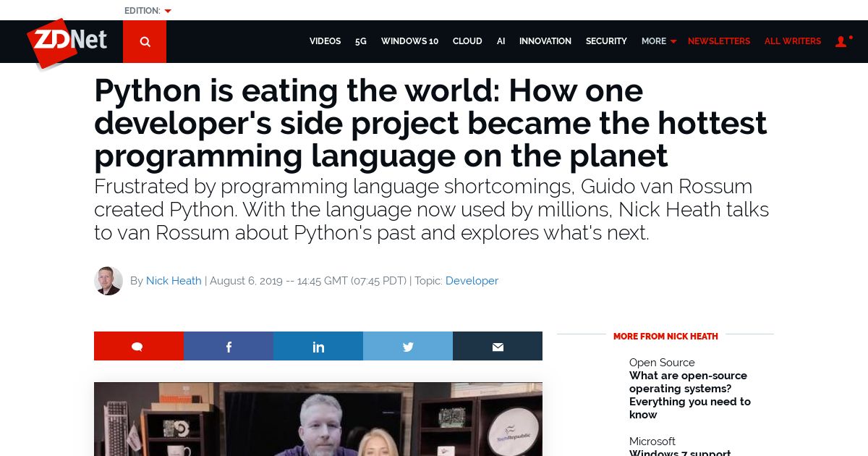Open the red search magnifier button

pos(145,41)
